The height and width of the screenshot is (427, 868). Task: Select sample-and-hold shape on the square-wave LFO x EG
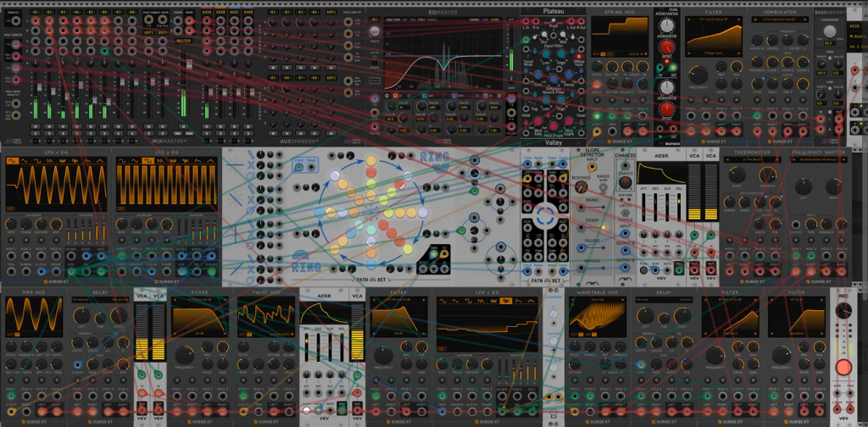186,160
